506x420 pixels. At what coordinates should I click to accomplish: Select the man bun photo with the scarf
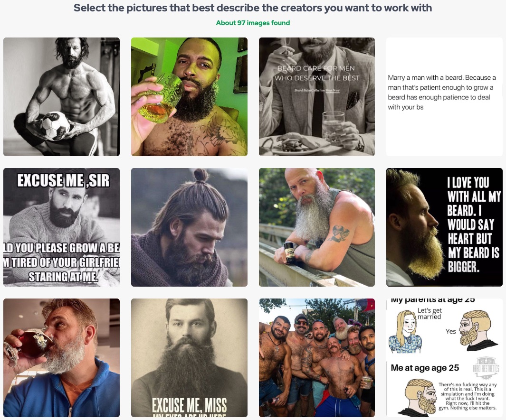coord(189,227)
